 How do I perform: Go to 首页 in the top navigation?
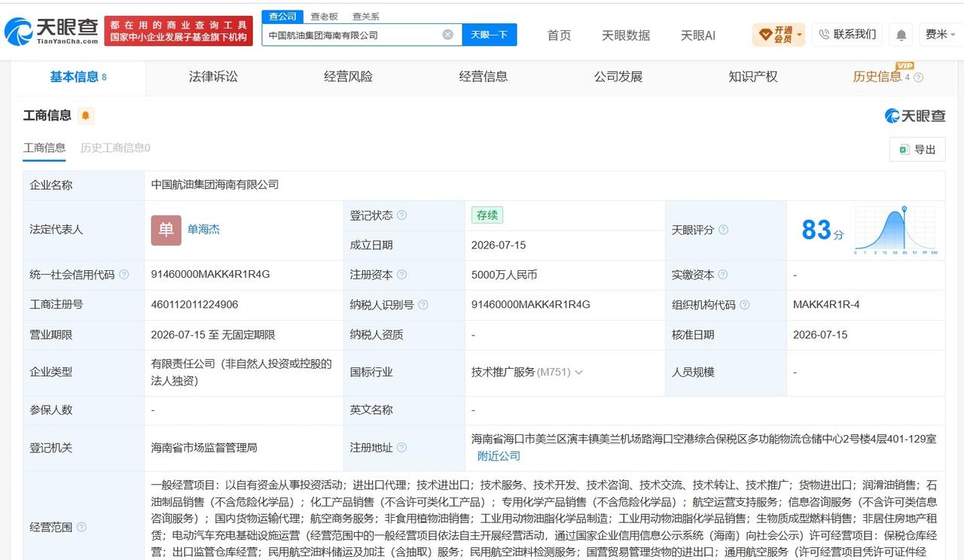[x=559, y=35]
